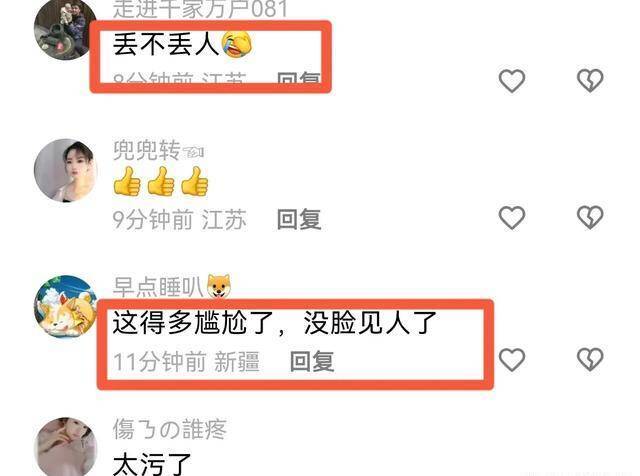Screen dimensions: 640x476
Task: Reply to the 丢不丢人 comment via 回复
Action: pyautogui.click(x=299, y=78)
